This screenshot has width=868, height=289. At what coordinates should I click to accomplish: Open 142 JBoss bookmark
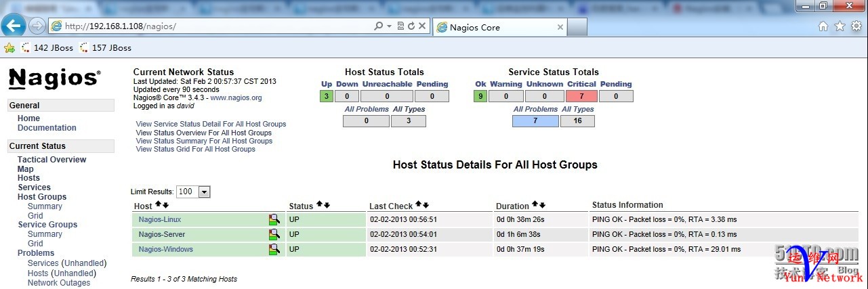[47, 47]
